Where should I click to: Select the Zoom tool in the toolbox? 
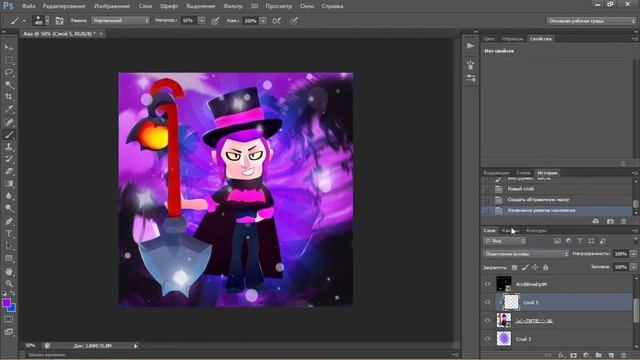[x=9, y=283]
